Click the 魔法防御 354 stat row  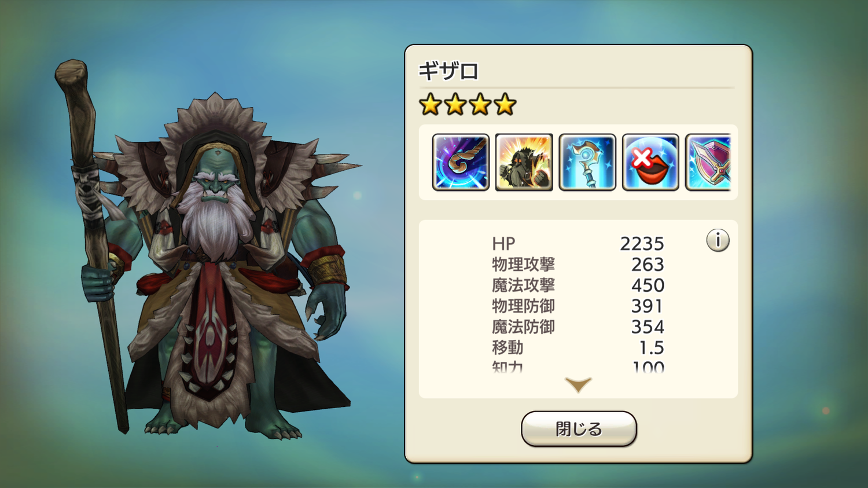pos(578,327)
